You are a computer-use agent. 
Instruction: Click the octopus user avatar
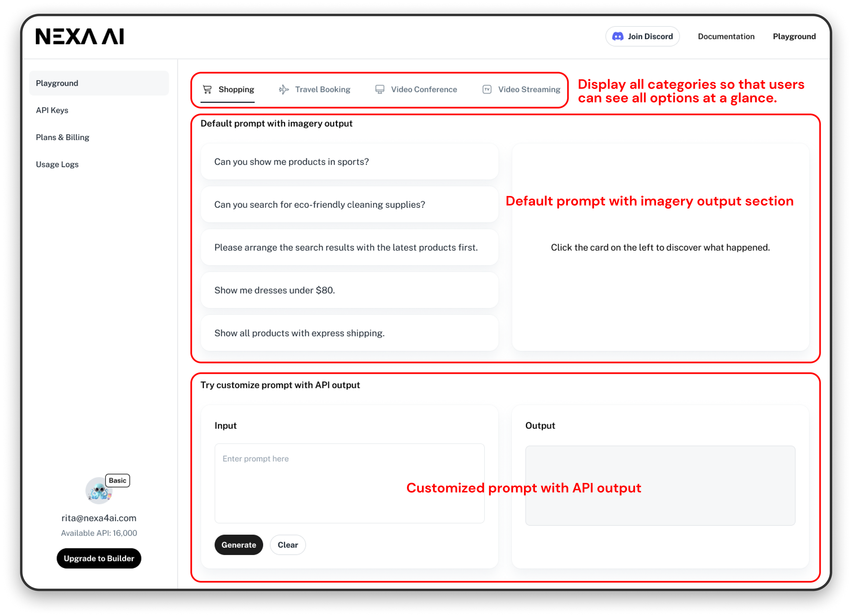[98, 490]
